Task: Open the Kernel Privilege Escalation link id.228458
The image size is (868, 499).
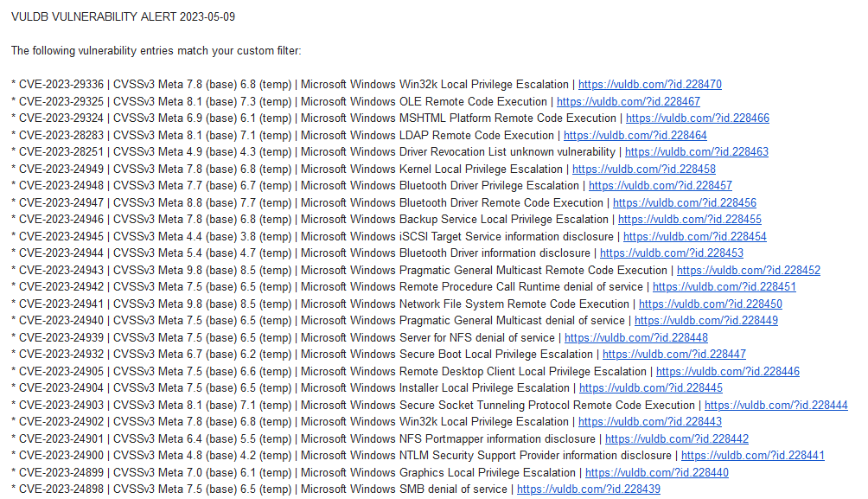Action: click(x=644, y=169)
